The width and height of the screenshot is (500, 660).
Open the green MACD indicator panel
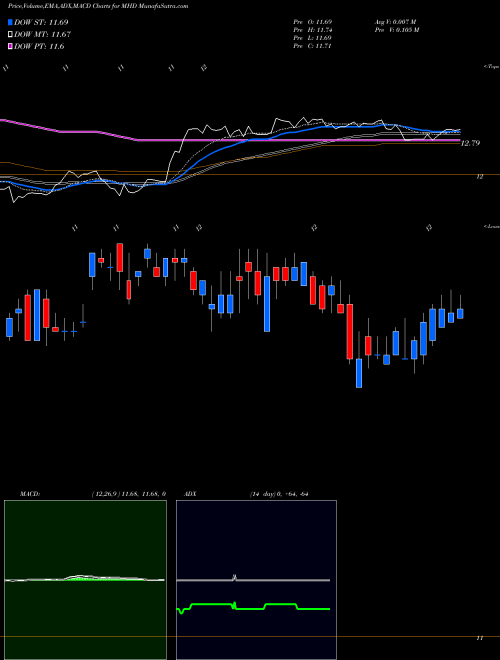[85, 580]
